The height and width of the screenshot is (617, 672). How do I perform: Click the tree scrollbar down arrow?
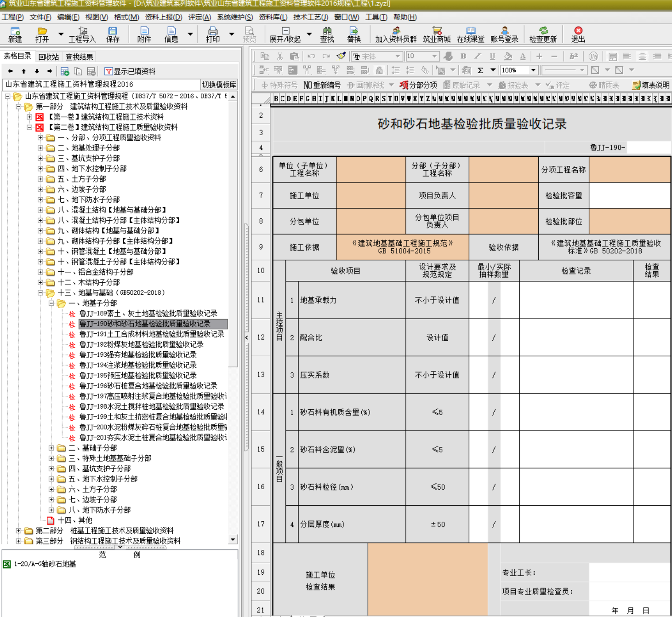[x=233, y=540]
